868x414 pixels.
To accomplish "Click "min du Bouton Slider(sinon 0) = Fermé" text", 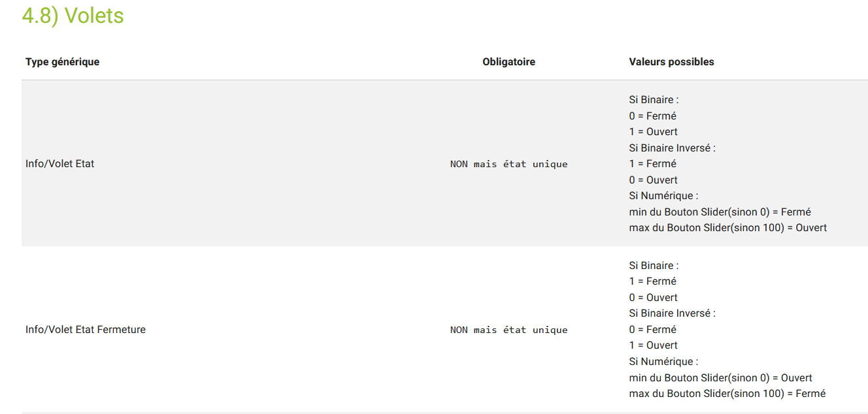I will tap(720, 212).
